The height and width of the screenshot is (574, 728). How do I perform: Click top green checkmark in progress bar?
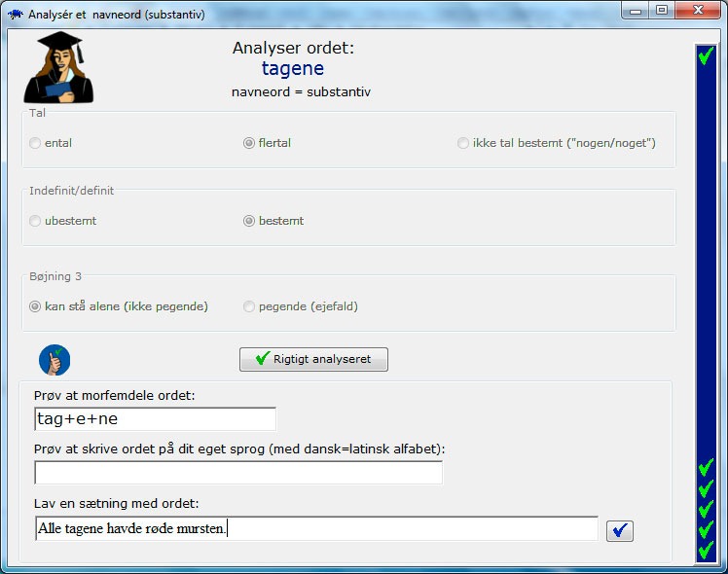click(x=706, y=55)
